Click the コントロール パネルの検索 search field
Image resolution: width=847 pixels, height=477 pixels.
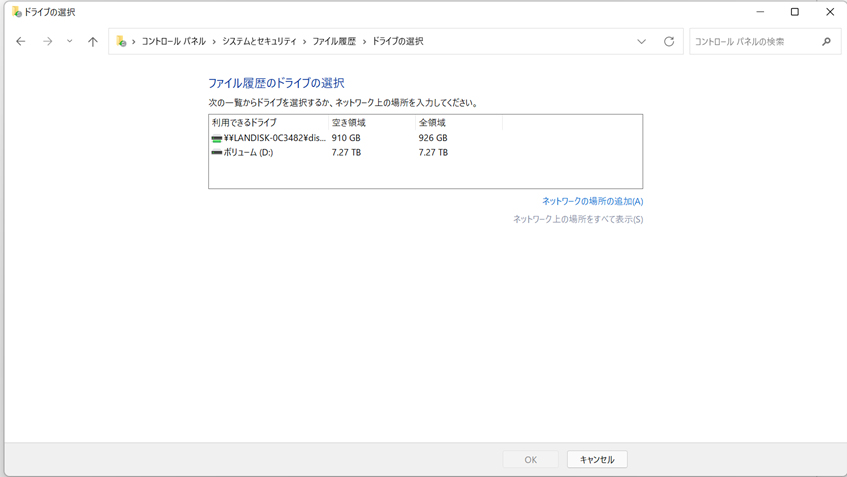coord(754,42)
